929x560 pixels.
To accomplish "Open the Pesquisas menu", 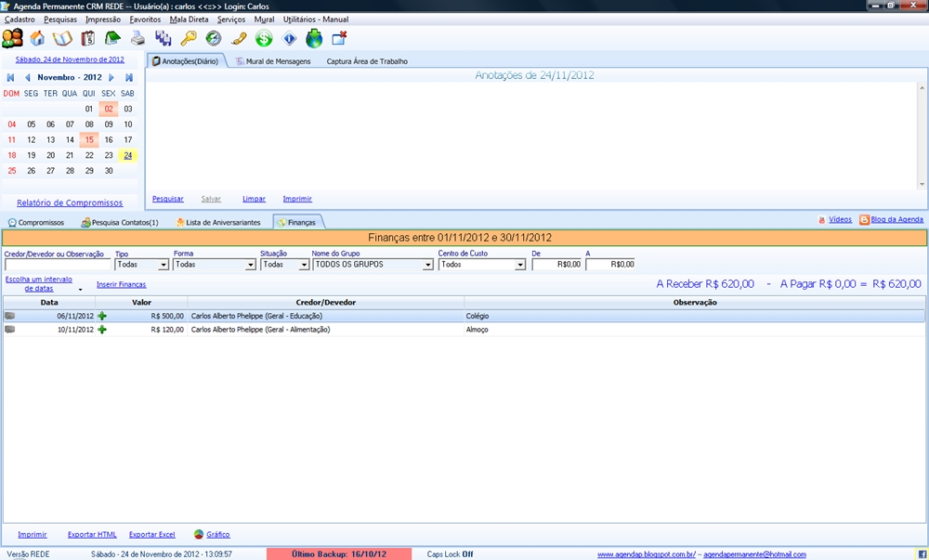I will click(x=60, y=20).
